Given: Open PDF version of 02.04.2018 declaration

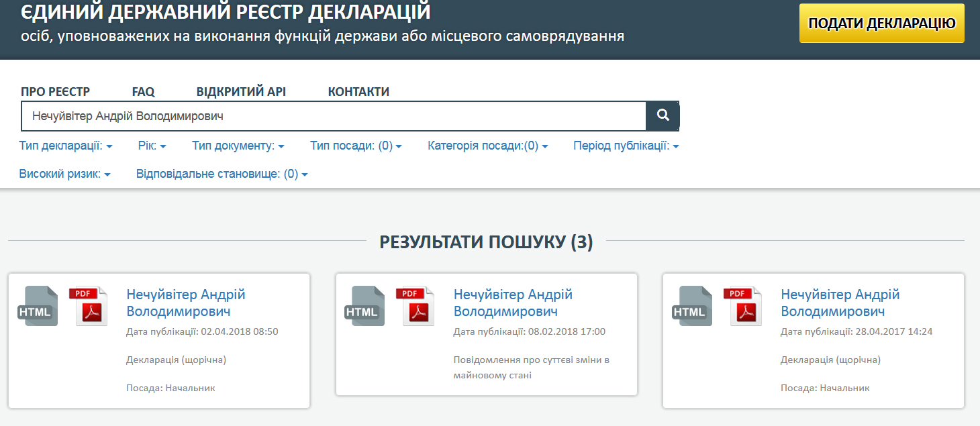Looking at the screenshot, I should click(89, 307).
